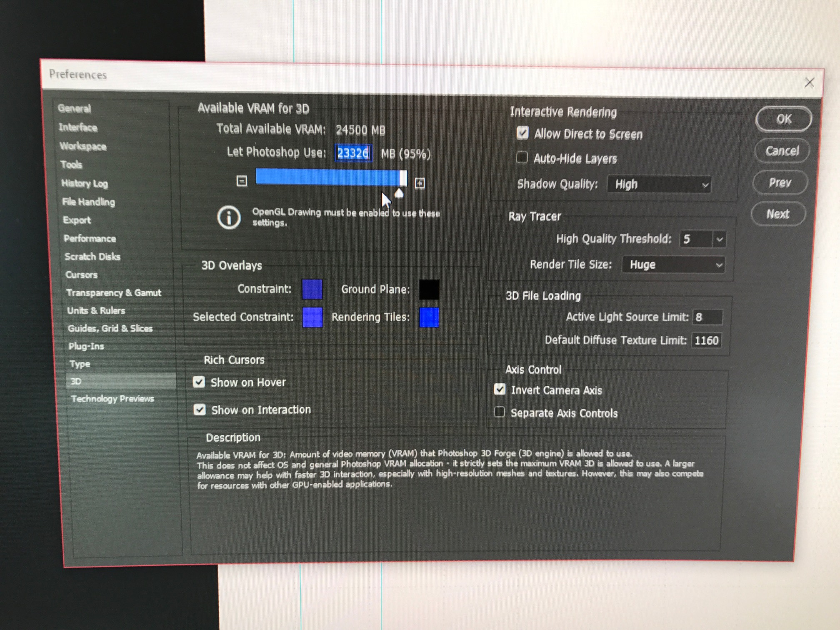Select Scratch Disks category

[x=92, y=257]
